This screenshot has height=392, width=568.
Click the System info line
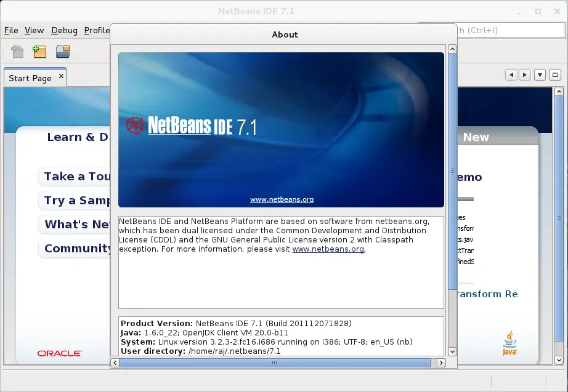(267, 342)
